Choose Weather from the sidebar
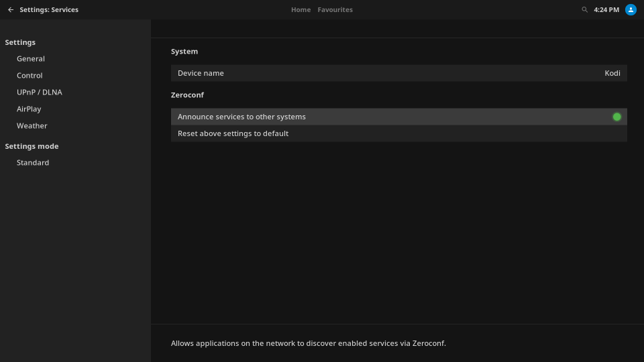The image size is (644, 362). tap(32, 126)
